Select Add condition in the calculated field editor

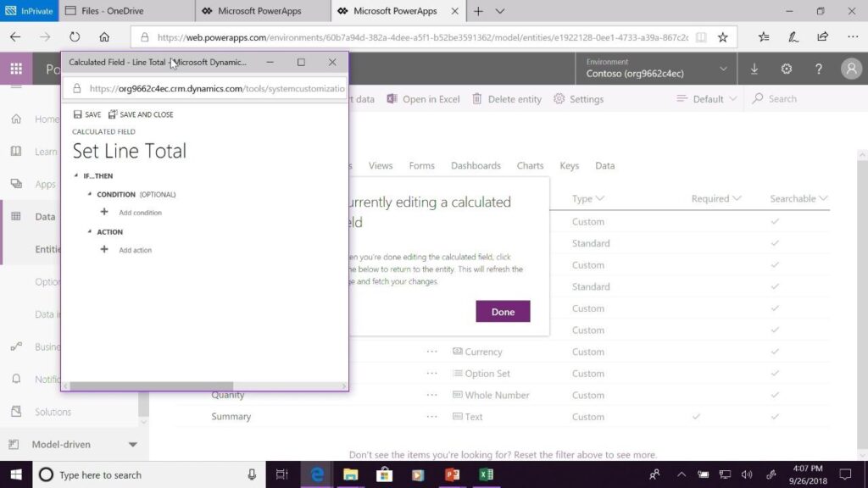131,213
